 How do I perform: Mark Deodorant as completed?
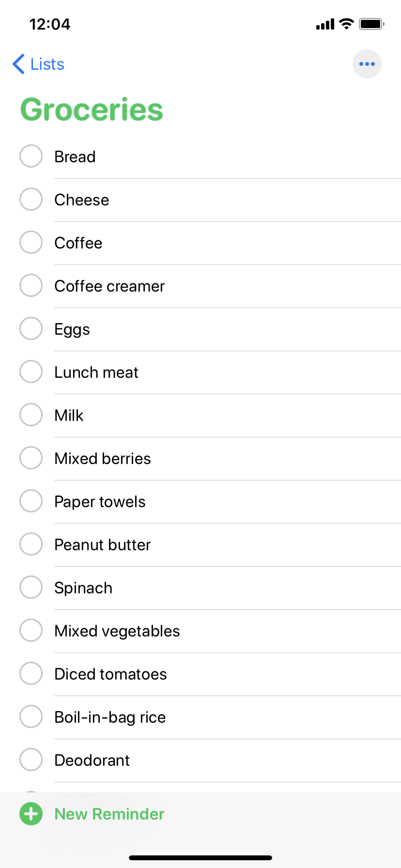click(x=31, y=759)
